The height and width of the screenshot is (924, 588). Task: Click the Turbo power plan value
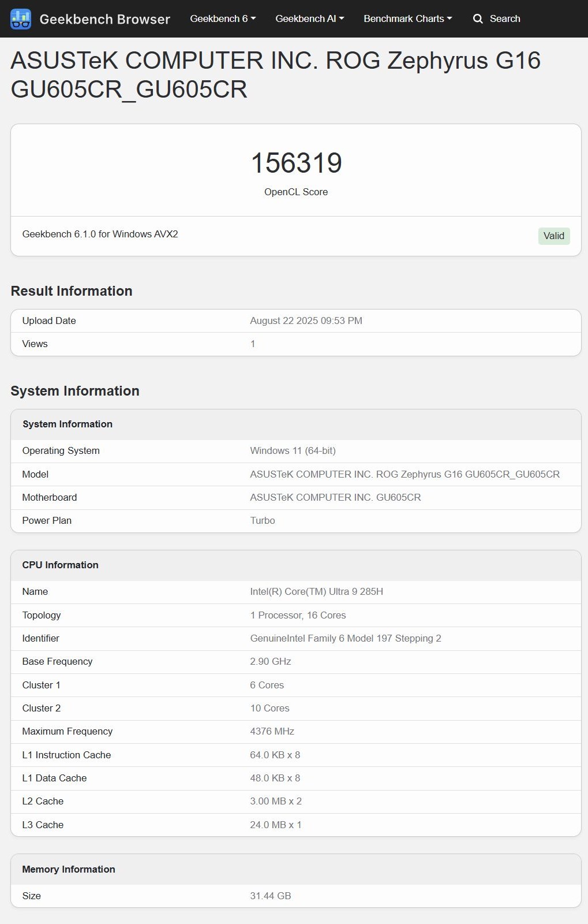(263, 520)
